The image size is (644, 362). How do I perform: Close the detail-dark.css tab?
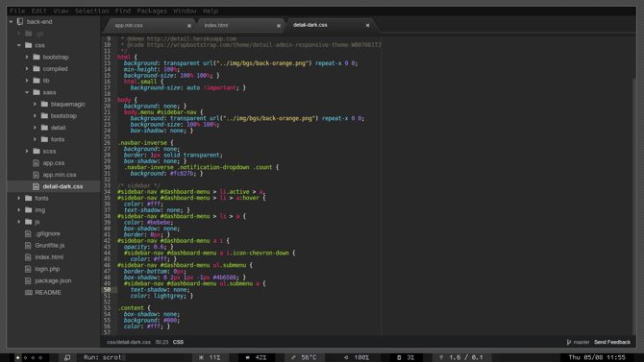pyautogui.click(x=367, y=25)
